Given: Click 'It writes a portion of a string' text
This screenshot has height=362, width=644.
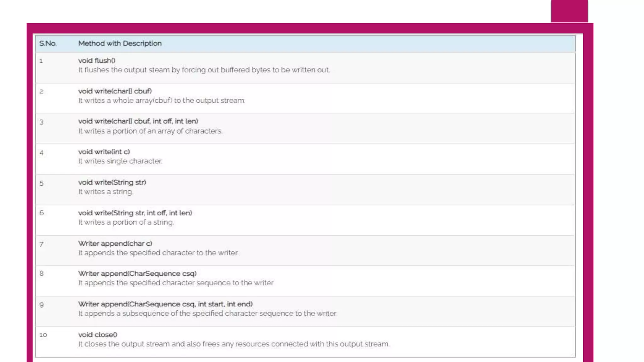Looking at the screenshot, I should pyautogui.click(x=126, y=222).
